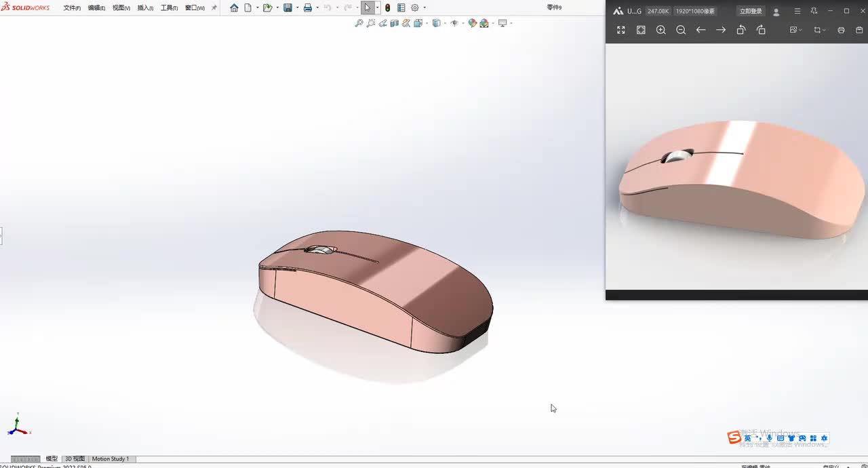Open the 工具(T) menu
868x468 pixels.
pos(169,8)
